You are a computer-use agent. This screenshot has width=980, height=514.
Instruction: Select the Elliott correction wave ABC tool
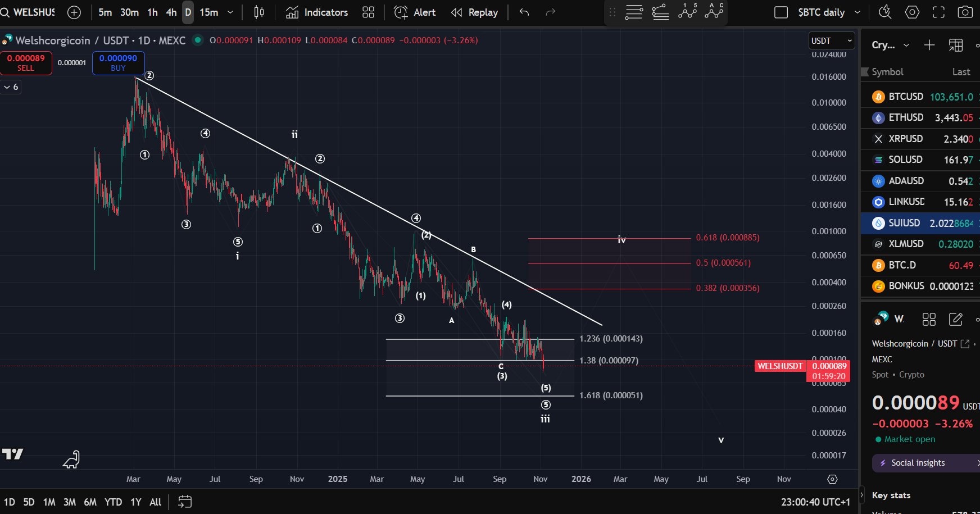[x=714, y=12]
